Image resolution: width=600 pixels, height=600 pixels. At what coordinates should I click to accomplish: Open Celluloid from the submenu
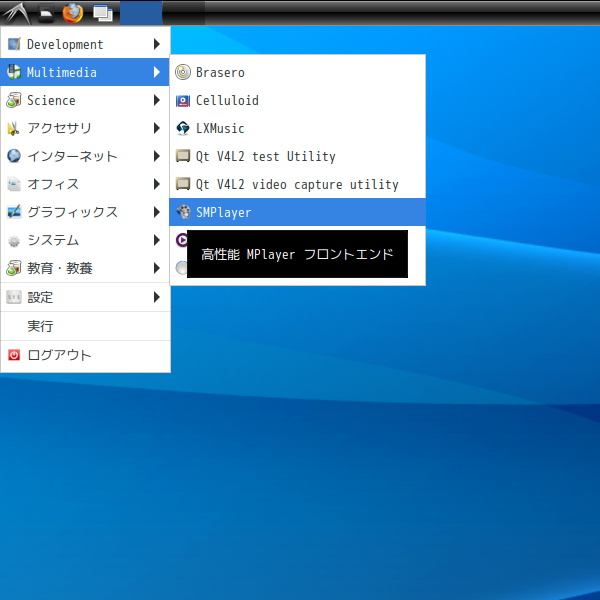click(x=297, y=100)
